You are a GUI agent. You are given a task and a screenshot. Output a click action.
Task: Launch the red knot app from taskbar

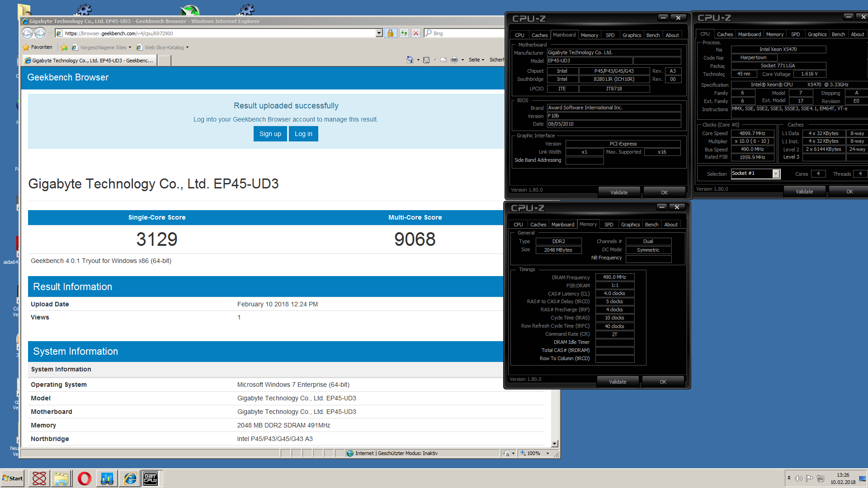[x=39, y=479]
